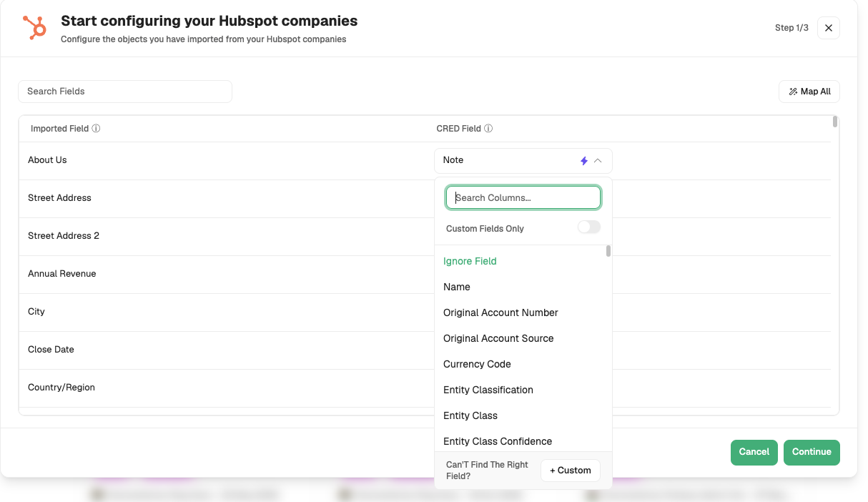
Task: Click the Can't Find The Right Field text
Action: [x=487, y=471]
